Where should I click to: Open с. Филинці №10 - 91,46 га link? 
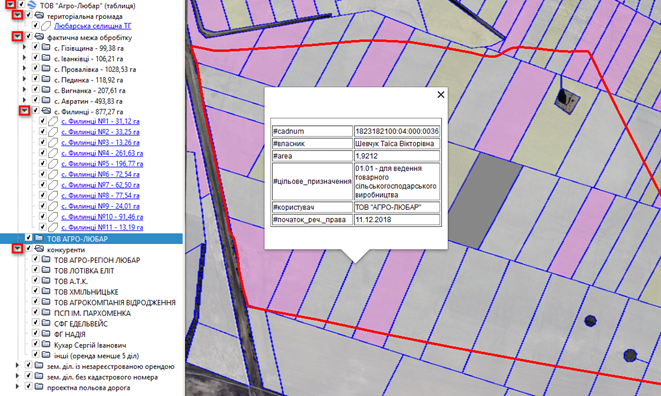(102, 217)
